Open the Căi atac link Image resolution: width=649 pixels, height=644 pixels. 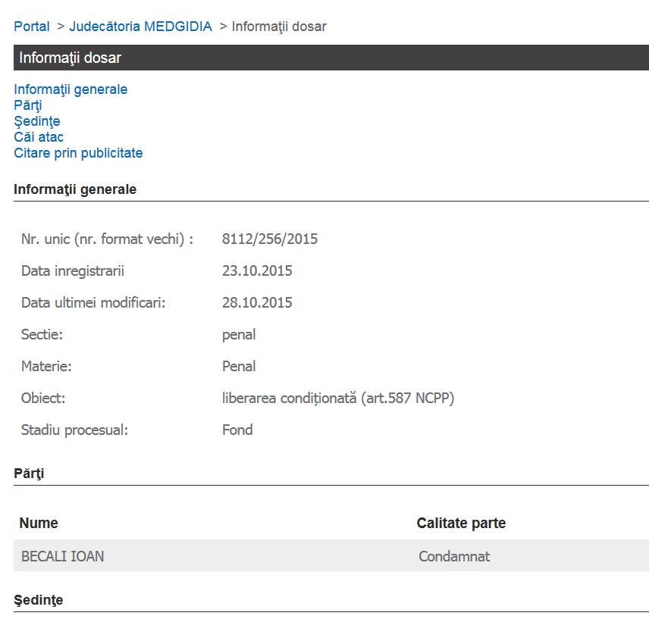[39, 137]
